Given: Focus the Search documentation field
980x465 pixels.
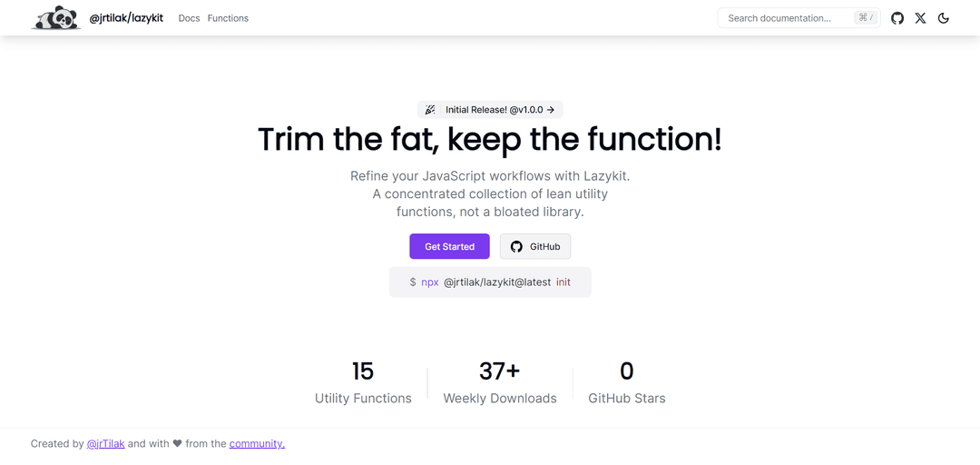Looking at the screenshot, I should [799, 18].
